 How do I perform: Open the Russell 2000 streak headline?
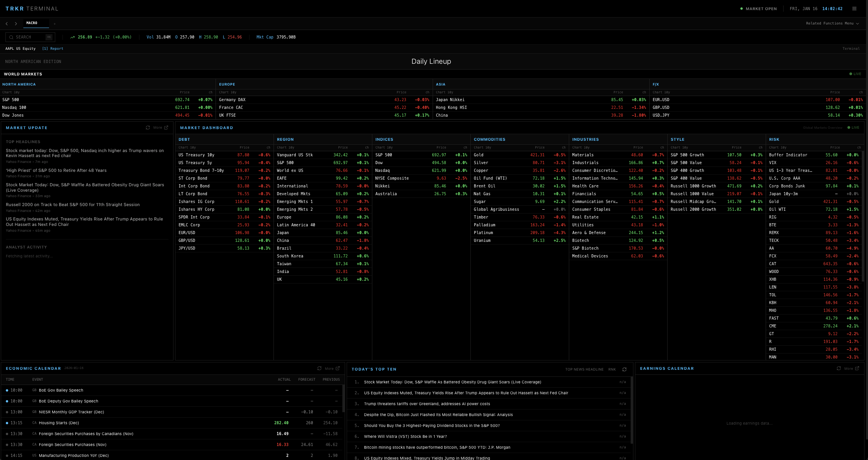[x=73, y=204]
